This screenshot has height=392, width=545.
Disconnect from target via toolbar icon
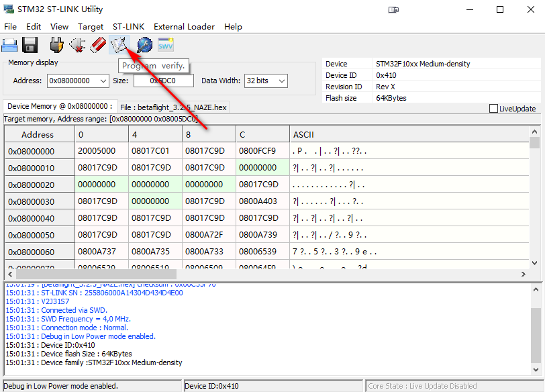tap(77, 45)
